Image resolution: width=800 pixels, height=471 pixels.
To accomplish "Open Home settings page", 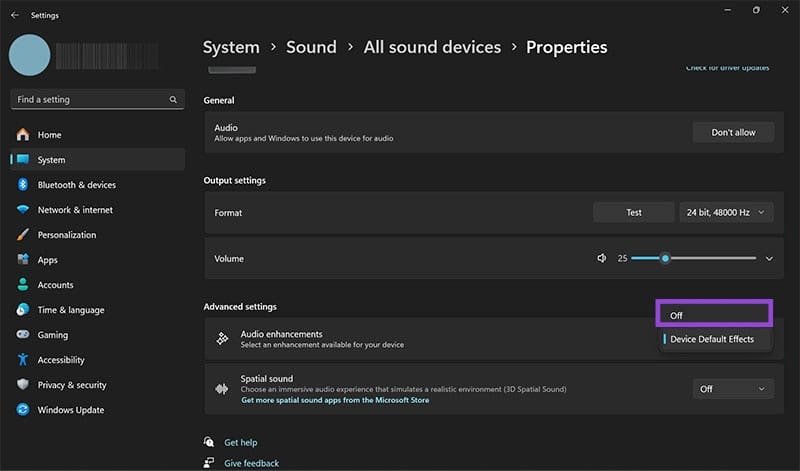I will [x=97, y=135].
